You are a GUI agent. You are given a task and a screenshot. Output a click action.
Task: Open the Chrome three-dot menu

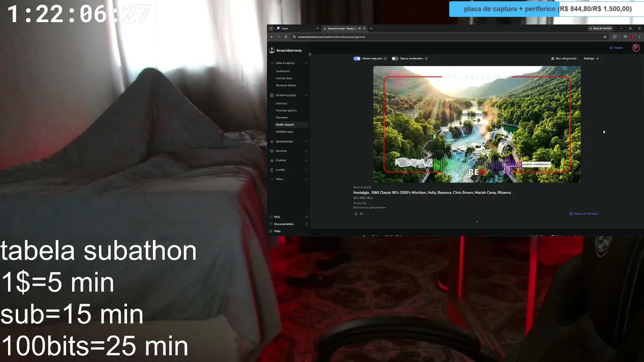coord(639,37)
